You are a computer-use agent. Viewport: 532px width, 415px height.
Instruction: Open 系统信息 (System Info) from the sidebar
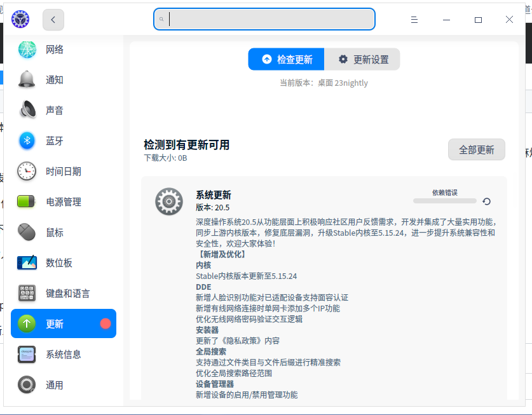(26, 354)
